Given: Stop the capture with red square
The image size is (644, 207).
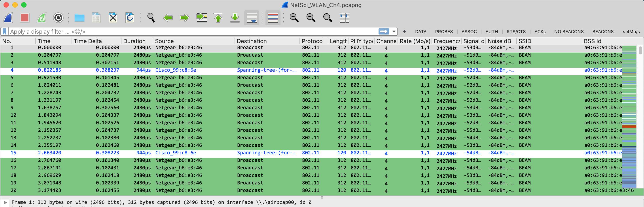Looking at the screenshot, I should pos(25,18).
